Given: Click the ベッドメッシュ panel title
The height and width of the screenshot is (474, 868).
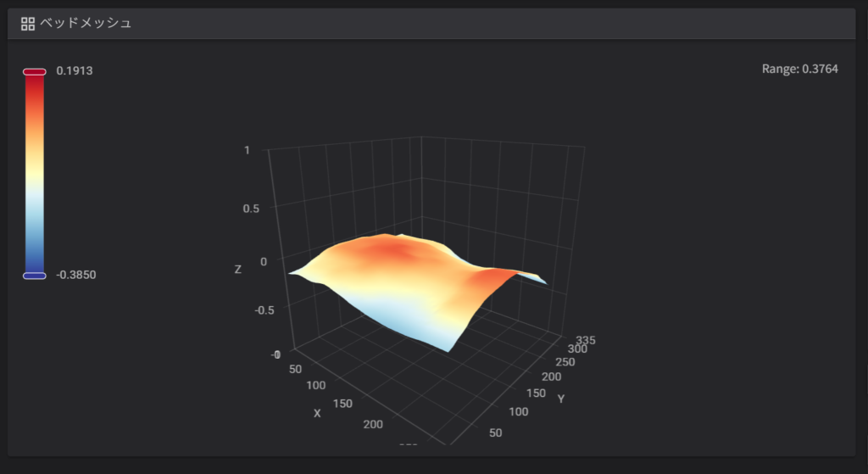Looking at the screenshot, I should point(85,24).
